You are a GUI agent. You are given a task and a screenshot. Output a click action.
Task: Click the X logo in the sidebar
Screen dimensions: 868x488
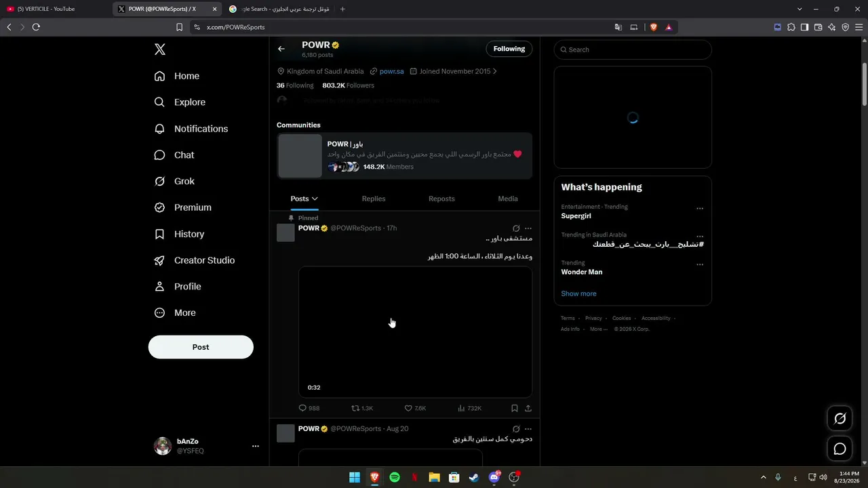coord(160,49)
